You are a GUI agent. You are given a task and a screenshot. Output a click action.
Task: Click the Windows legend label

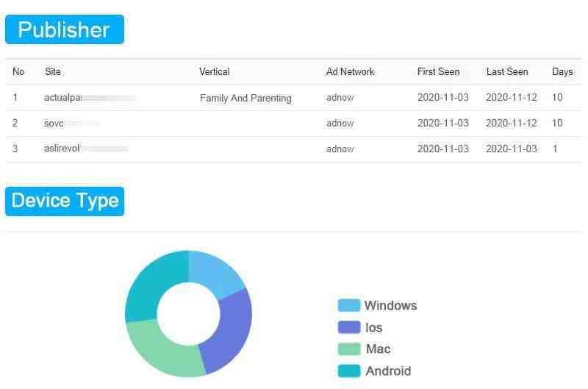pyautogui.click(x=390, y=305)
